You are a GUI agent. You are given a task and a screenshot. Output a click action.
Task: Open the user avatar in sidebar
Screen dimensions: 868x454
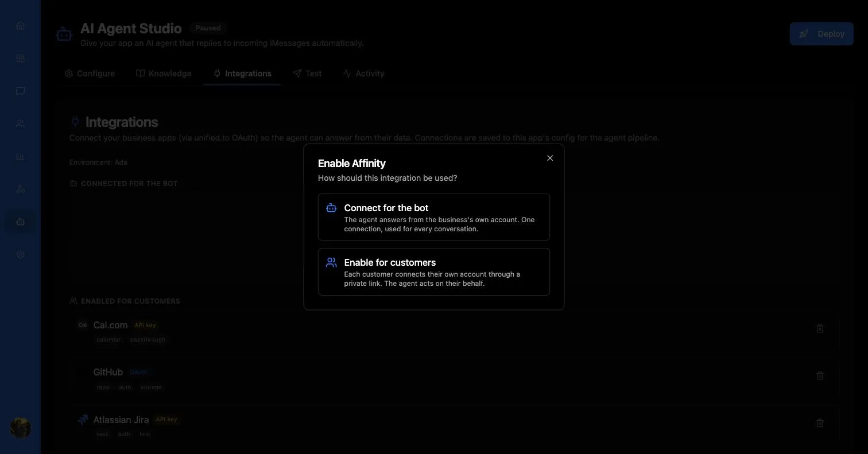(21, 428)
